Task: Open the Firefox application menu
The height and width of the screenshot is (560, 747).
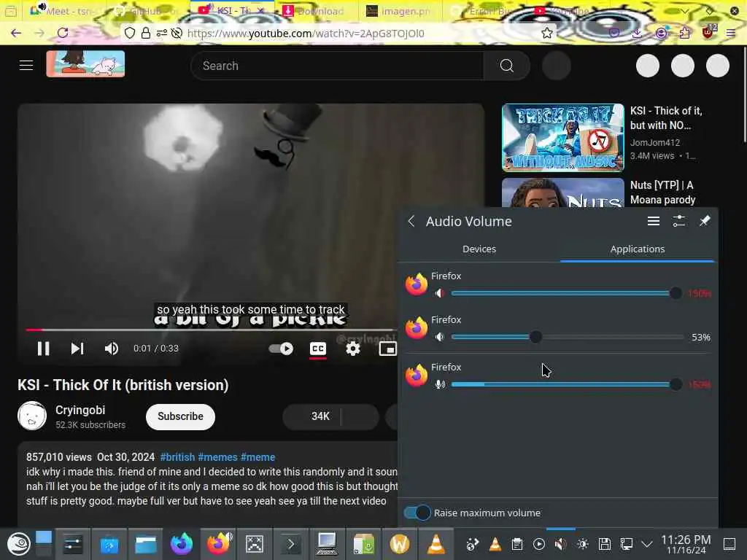Action: (731, 33)
